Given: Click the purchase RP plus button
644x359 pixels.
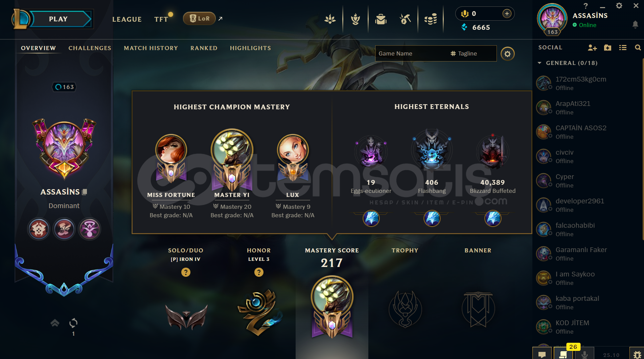Looking at the screenshot, I should click(507, 14).
